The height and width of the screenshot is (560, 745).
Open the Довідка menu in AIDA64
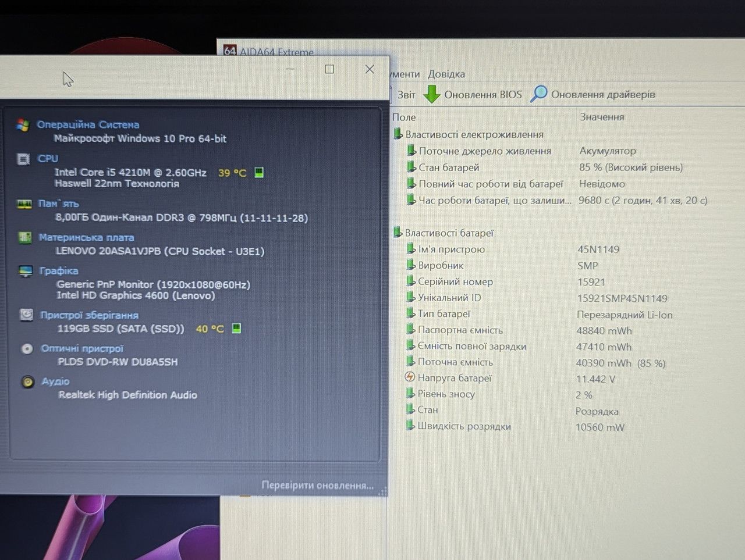click(446, 74)
